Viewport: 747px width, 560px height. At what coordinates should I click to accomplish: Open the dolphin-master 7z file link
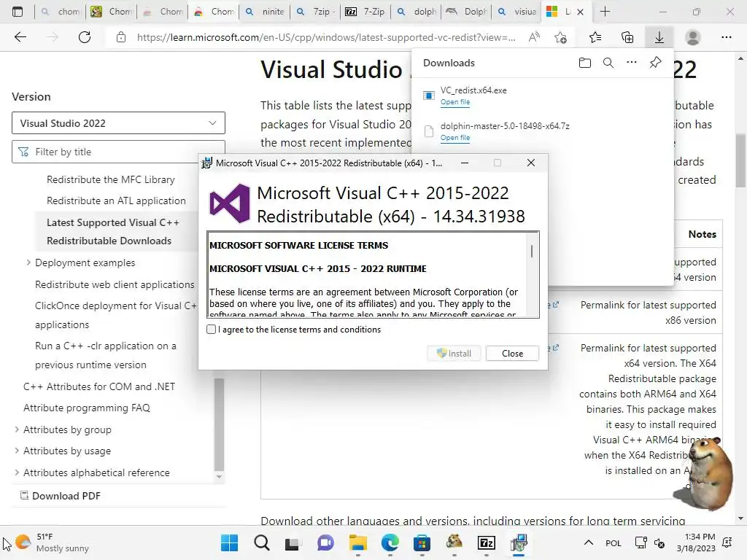(x=455, y=138)
